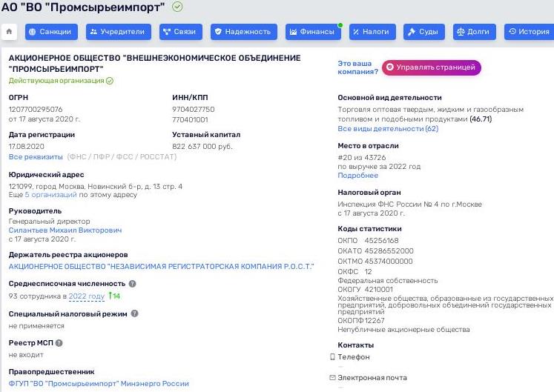Viewport: 554px width, 392px height.
Task: Open director Силантьев Михаил Викторович link
Action: pyautogui.click(x=65, y=230)
